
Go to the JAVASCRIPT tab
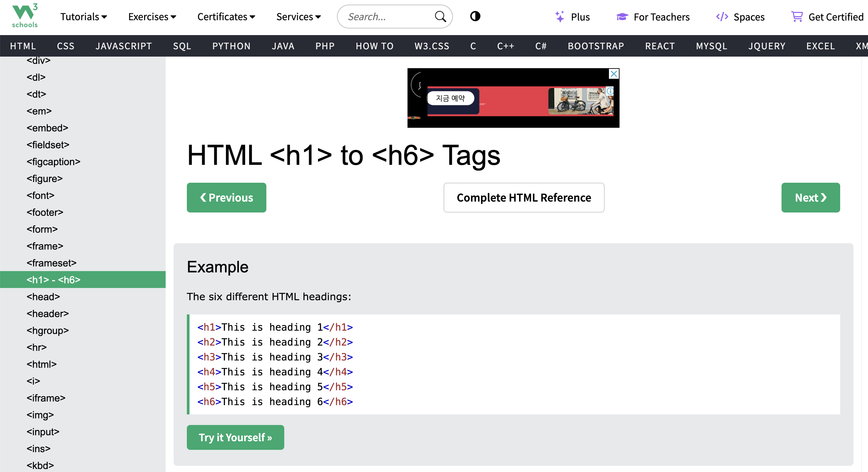(124, 46)
